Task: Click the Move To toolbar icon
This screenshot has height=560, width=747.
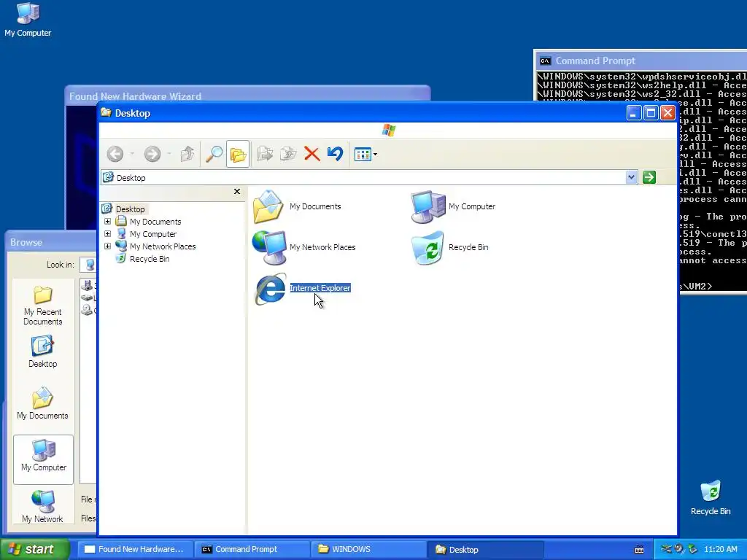Action: (265, 154)
